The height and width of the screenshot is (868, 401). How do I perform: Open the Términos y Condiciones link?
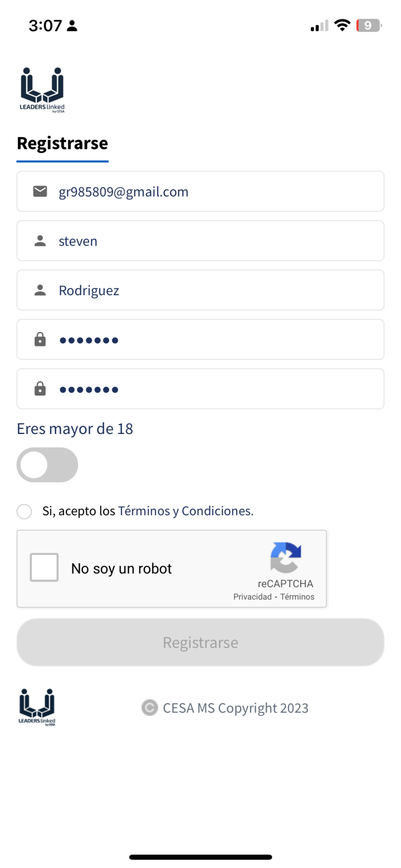click(185, 511)
